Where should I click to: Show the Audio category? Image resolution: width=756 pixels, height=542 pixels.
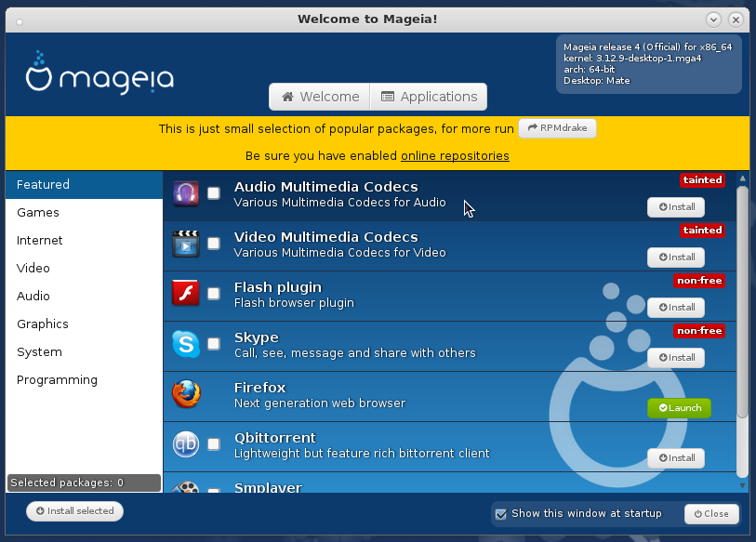point(85,296)
